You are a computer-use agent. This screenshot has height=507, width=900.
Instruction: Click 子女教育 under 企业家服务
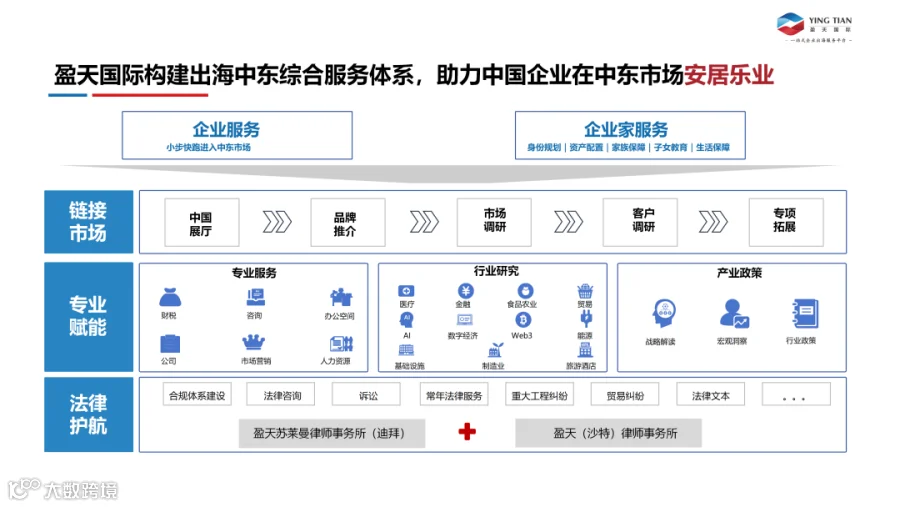[670, 148]
